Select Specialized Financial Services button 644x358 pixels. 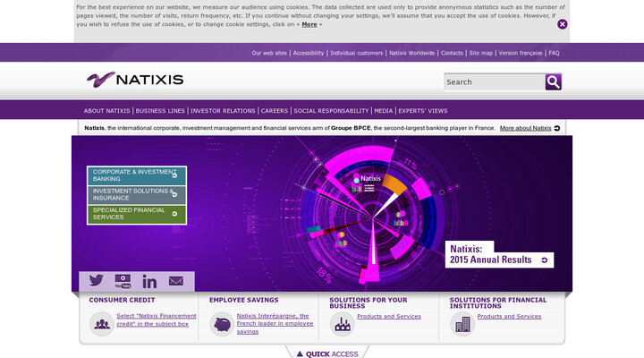(137, 214)
